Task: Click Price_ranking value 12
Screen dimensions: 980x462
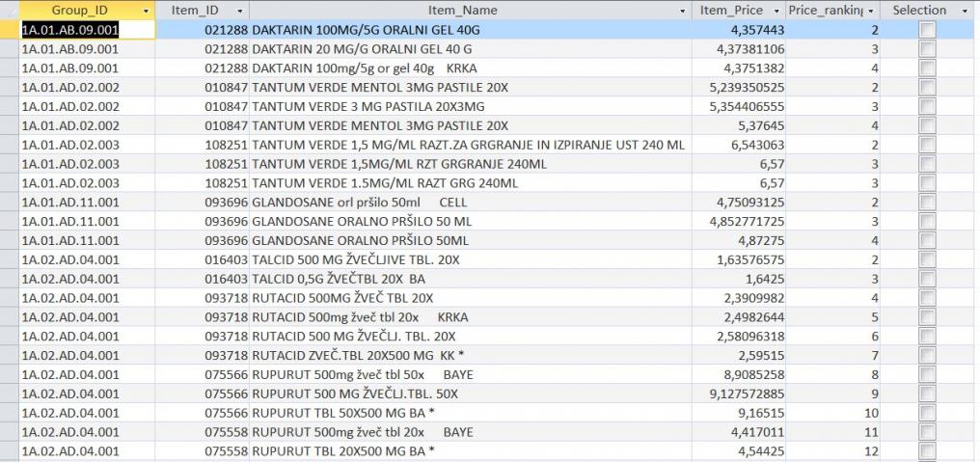Action: (832, 450)
